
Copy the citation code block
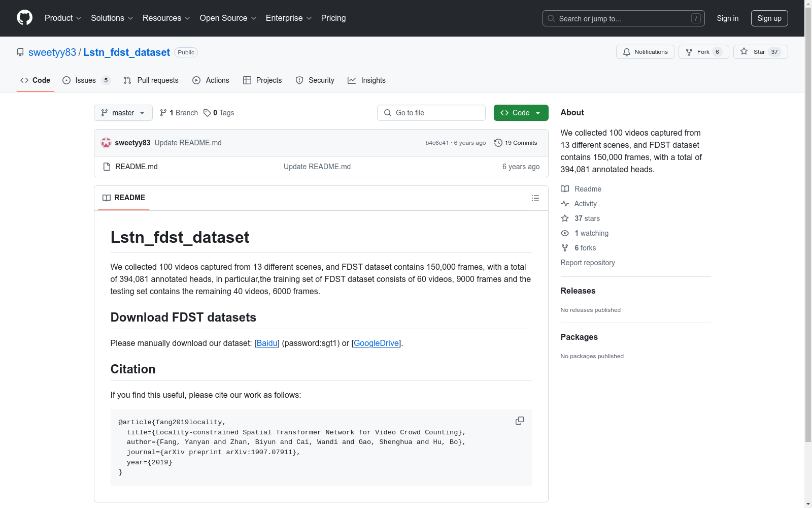520,421
